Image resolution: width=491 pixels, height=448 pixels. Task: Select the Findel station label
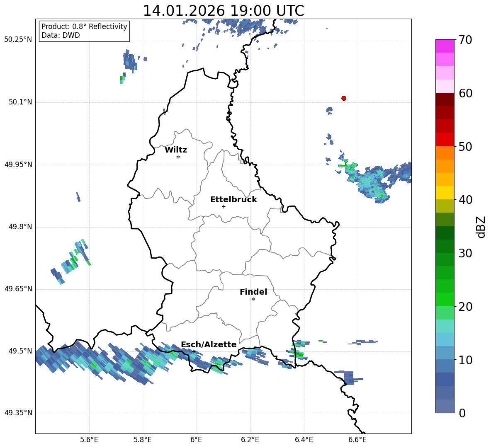coord(253,292)
